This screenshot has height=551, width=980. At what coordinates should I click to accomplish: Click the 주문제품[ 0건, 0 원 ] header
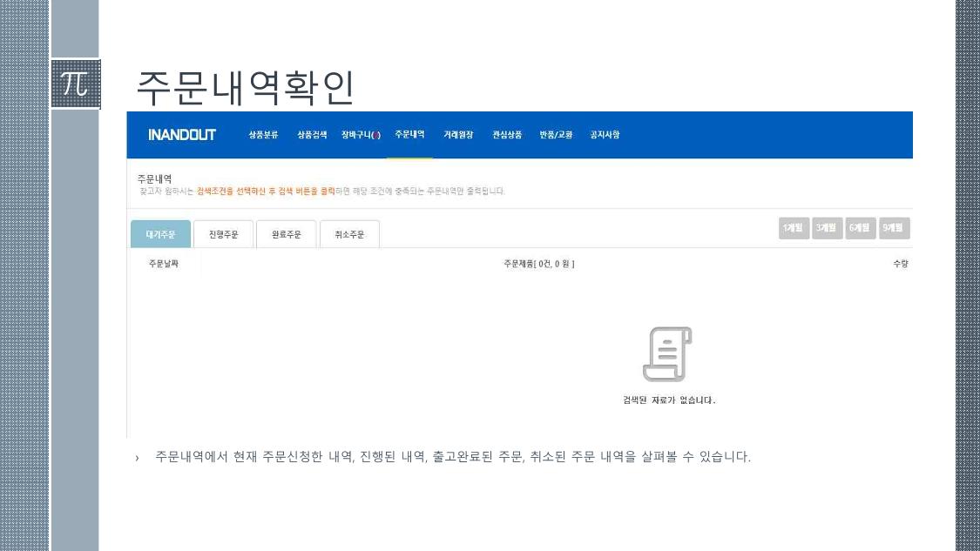(539, 264)
